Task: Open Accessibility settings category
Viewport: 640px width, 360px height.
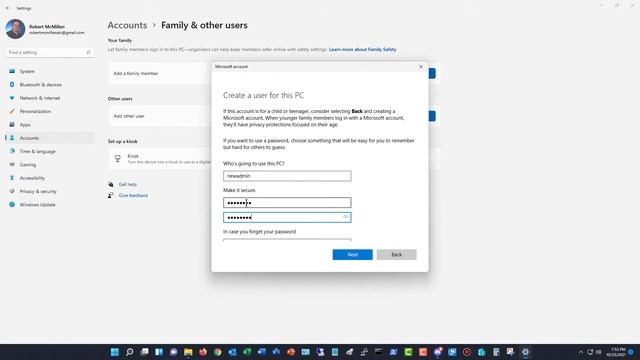Action: pyautogui.click(x=50, y=178)
